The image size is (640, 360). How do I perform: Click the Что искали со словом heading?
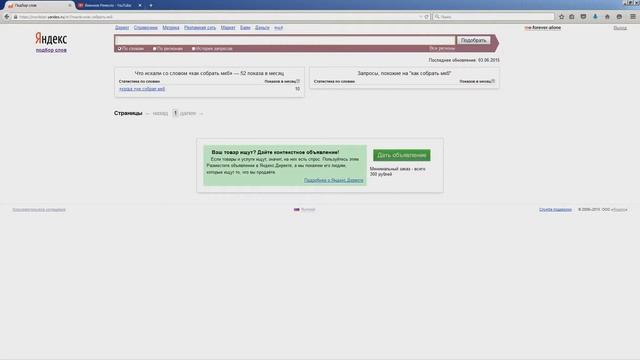(209, 73)
